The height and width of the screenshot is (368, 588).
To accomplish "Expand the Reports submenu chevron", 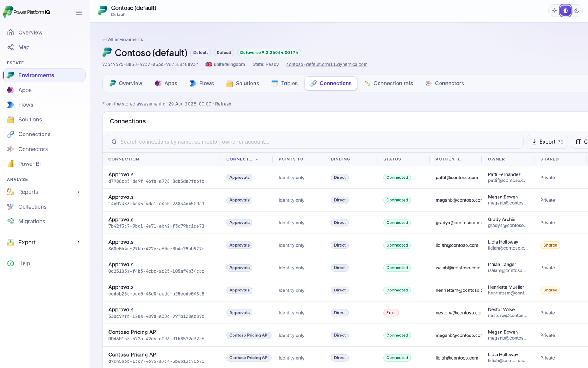I will (78, 192).
